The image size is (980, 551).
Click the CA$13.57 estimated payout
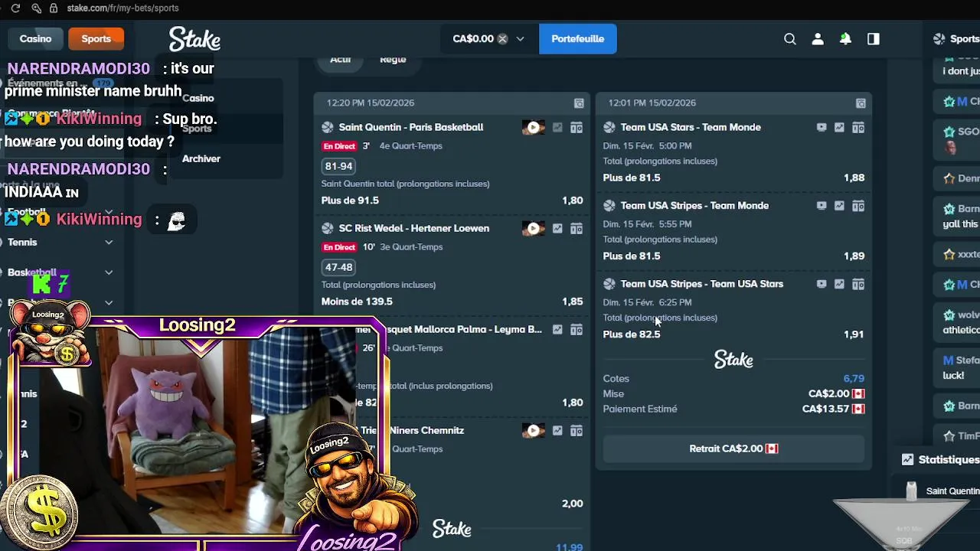point(825,409)
